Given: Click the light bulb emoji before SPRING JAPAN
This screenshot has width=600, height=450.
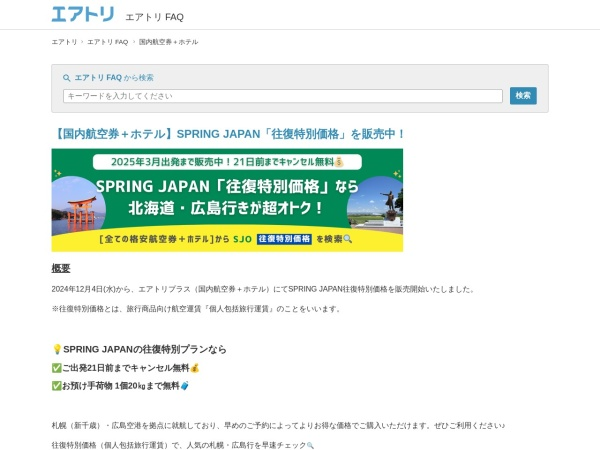Looking at the screenshot, I should point(57,349).
